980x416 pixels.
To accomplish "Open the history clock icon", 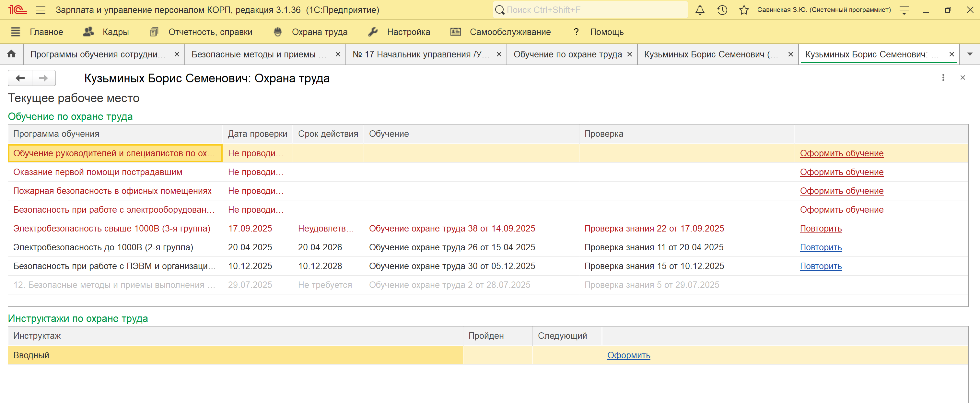I will (722, 10).
